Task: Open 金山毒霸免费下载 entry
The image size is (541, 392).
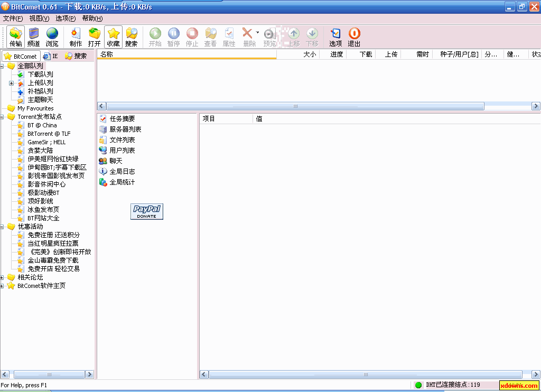Action: [x=53, y=260]
